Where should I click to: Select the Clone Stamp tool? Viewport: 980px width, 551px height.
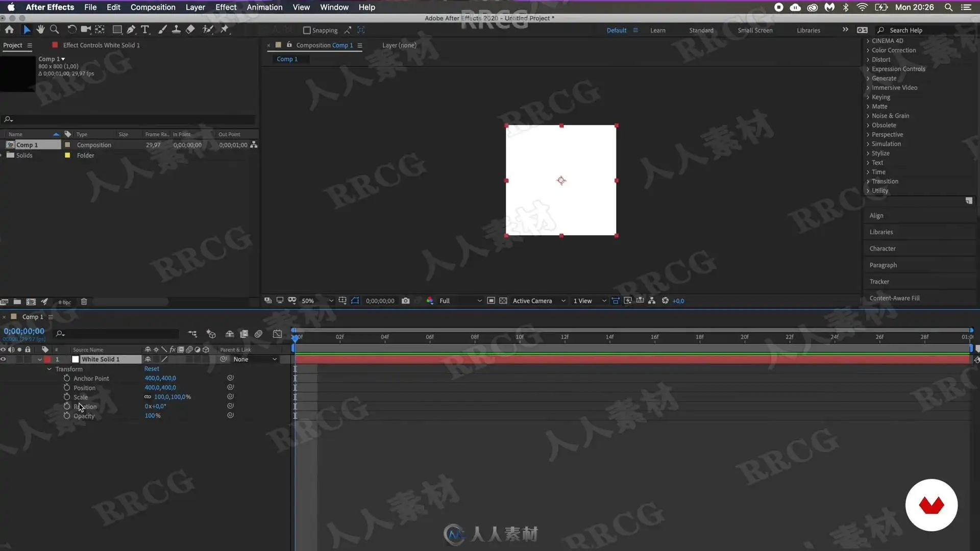(x=176, y=30)
